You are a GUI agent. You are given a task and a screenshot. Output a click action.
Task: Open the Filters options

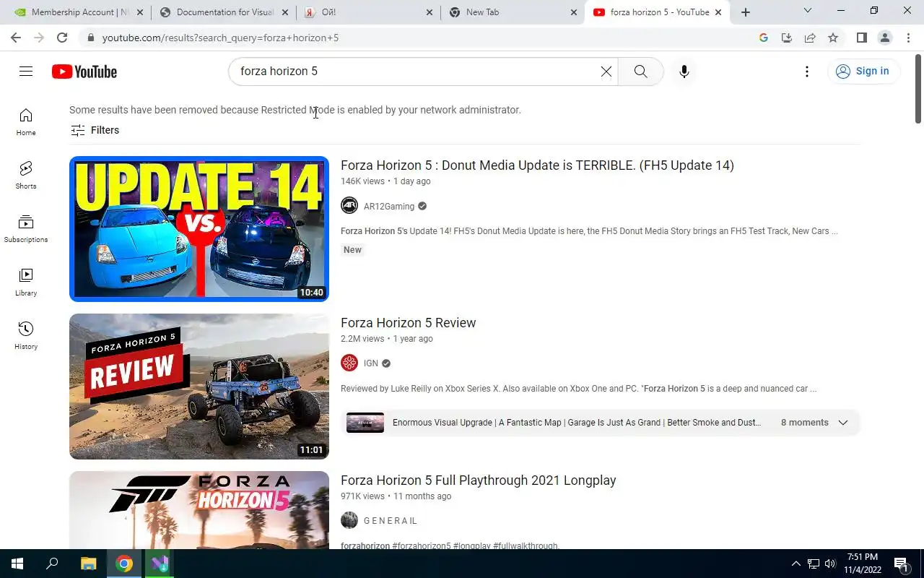(95, 130)
